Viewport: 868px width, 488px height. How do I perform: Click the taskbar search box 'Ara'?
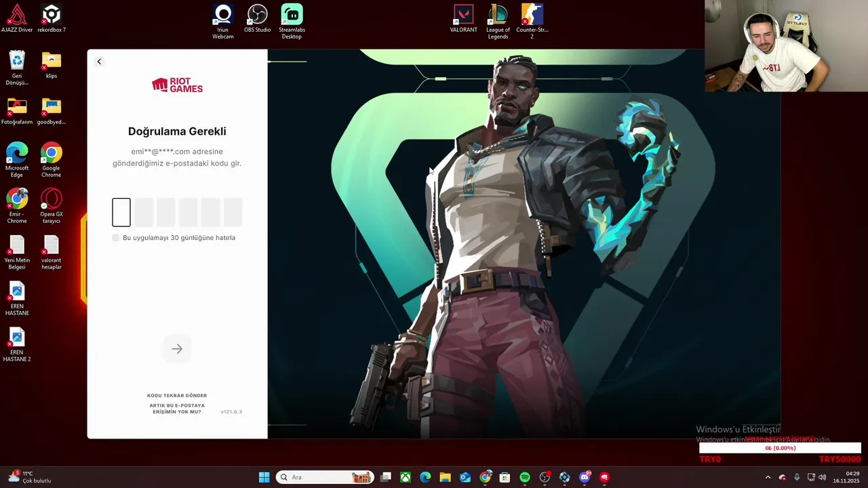click(325, 477)
